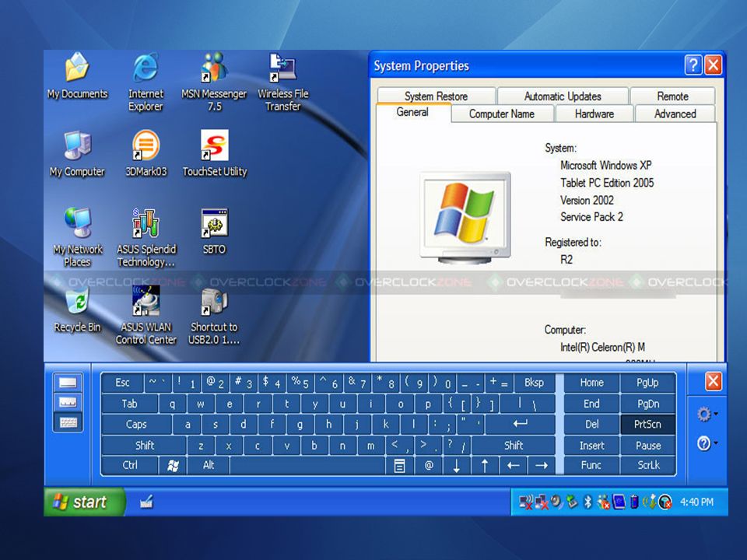Viewport: 747px width, 560px height.
Task: Click the PrtScn key on keyboard
Action: pyautogui.click(x=648, y=424)
